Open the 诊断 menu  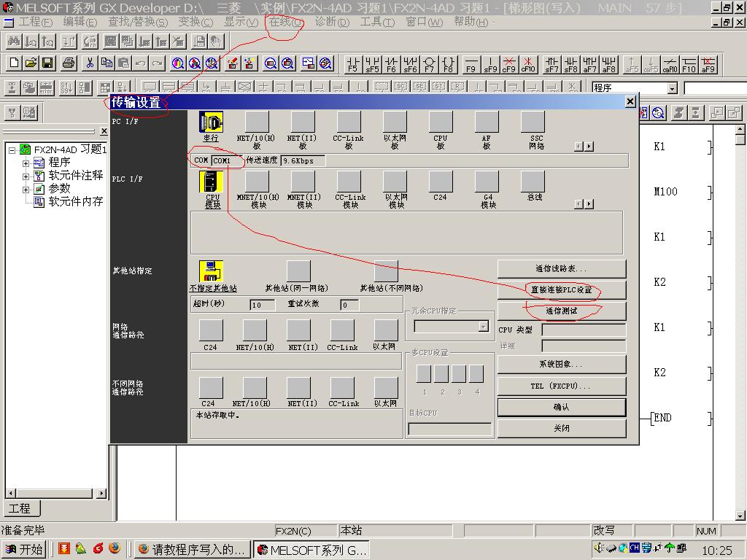point(332,22)
